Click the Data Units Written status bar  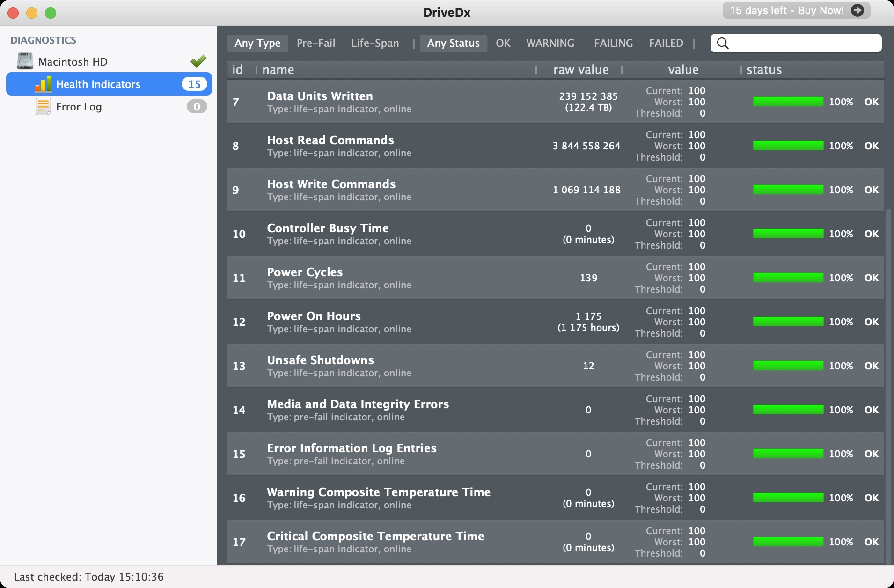point(788,102)
